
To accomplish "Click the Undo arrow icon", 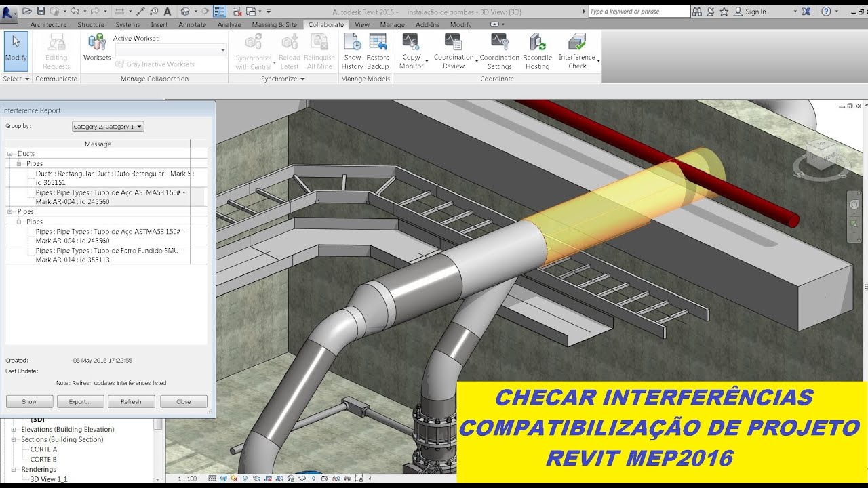I will [x=74, y=11].
